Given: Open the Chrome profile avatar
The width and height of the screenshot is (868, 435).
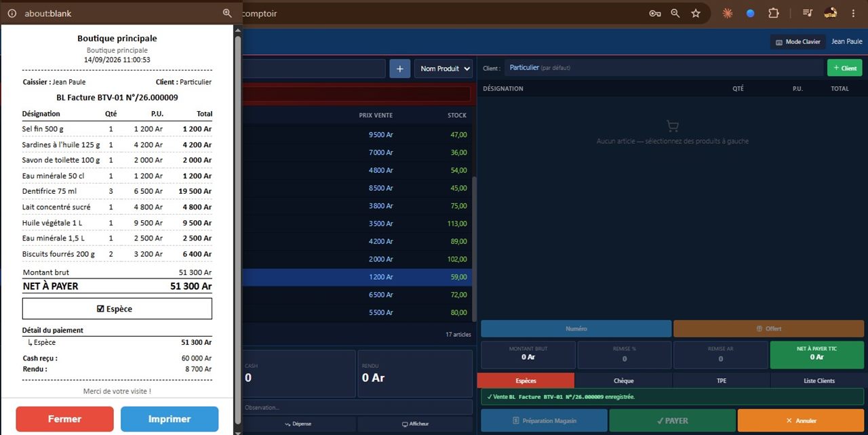Looking at the screenshot, I should pos(831,13).
